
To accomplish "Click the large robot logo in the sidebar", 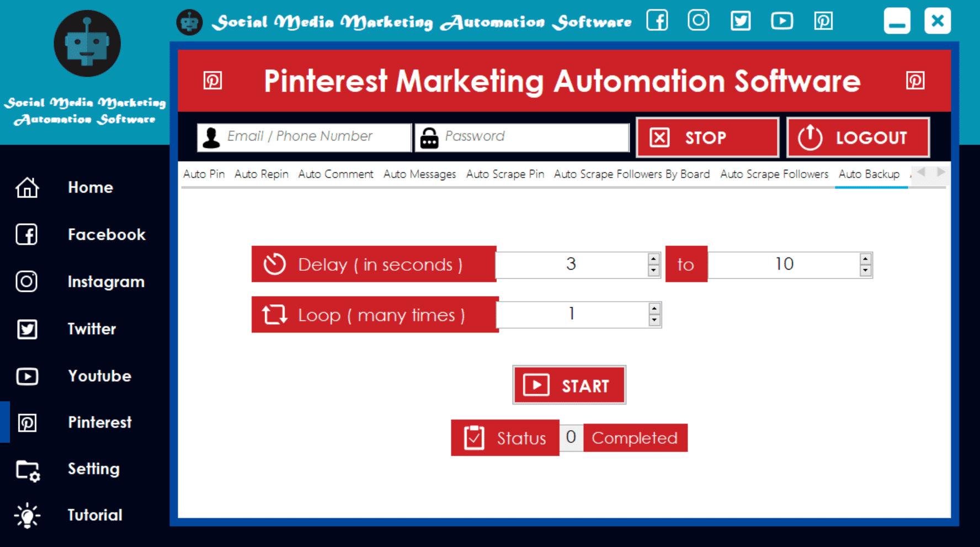I will point(87,44).
